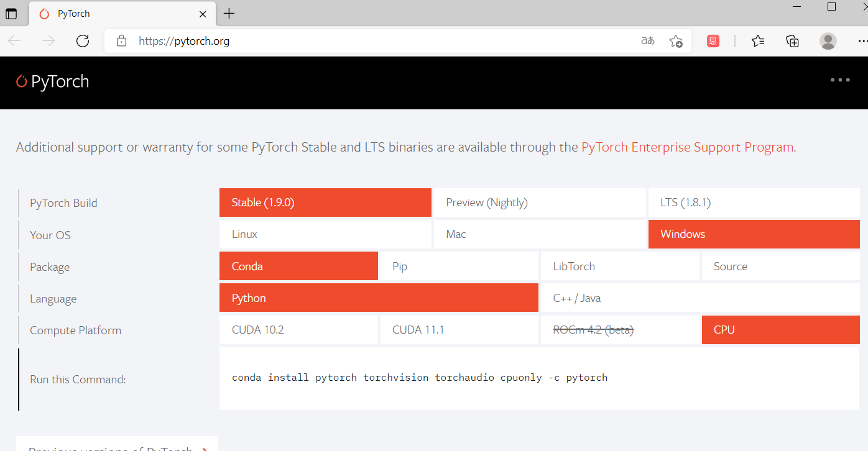Click the red extension icon near the address bar

[713, 41]
